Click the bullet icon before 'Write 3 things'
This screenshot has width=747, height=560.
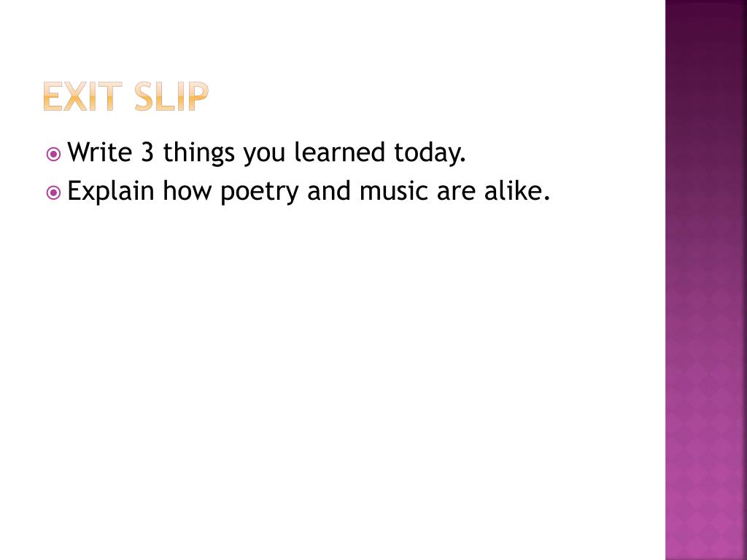[x=53, y=155]
